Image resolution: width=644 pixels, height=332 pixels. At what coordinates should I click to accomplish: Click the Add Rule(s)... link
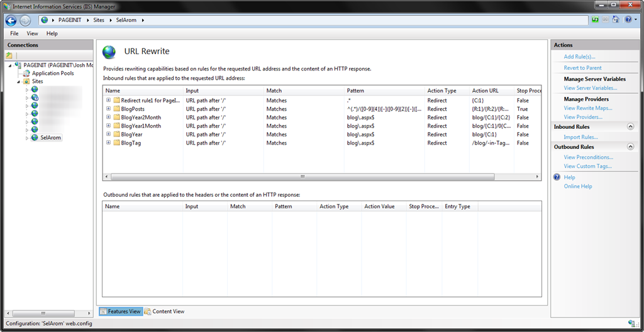(x=579, y=57)
